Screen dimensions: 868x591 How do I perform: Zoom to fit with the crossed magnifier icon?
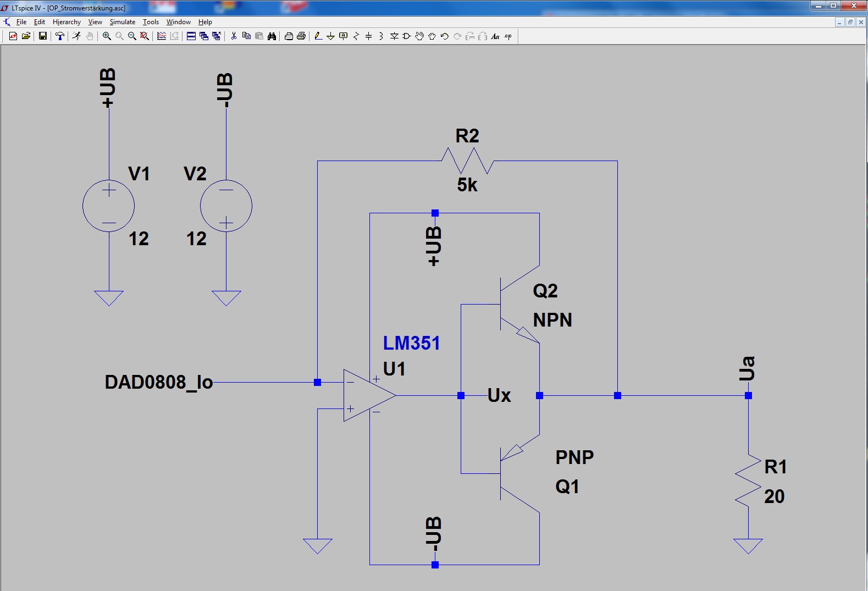(145, 36)
